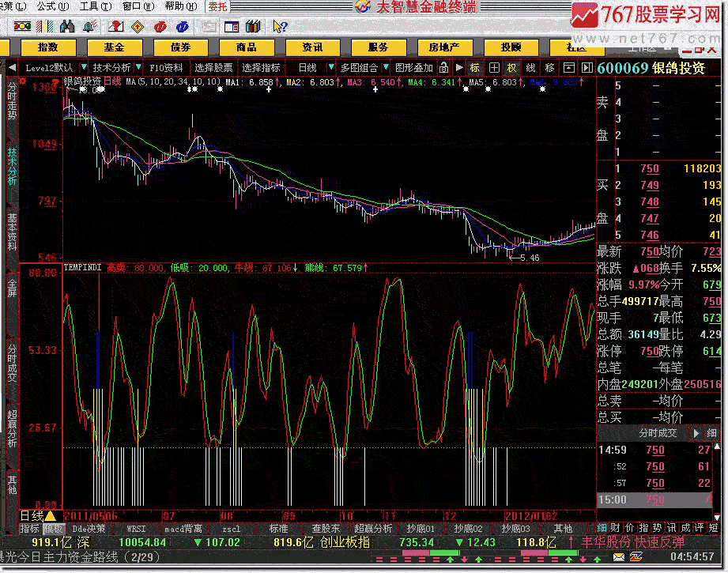The height and width of the screenshot is (573, 728).
Task: Click the 商品 yellow button
Action: [x=247, y=47]
